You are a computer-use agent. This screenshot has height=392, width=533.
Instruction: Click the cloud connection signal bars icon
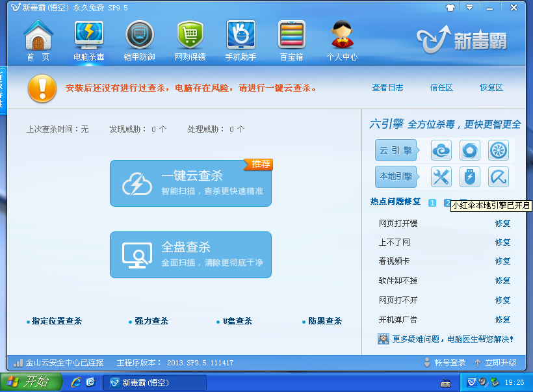click(18, 363)
